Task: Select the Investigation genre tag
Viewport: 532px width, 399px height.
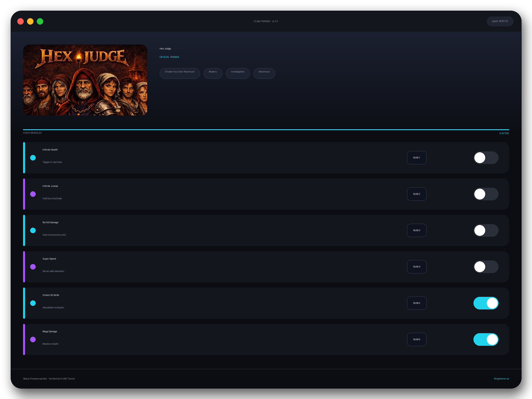Action: [x=238, y=73]
